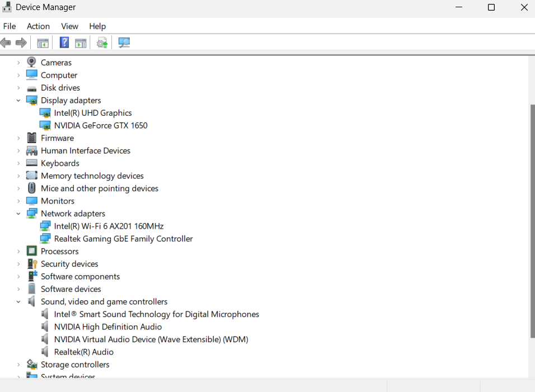
Task: Click the Realtek(R) Audio speaker icon
Action: 45,351
